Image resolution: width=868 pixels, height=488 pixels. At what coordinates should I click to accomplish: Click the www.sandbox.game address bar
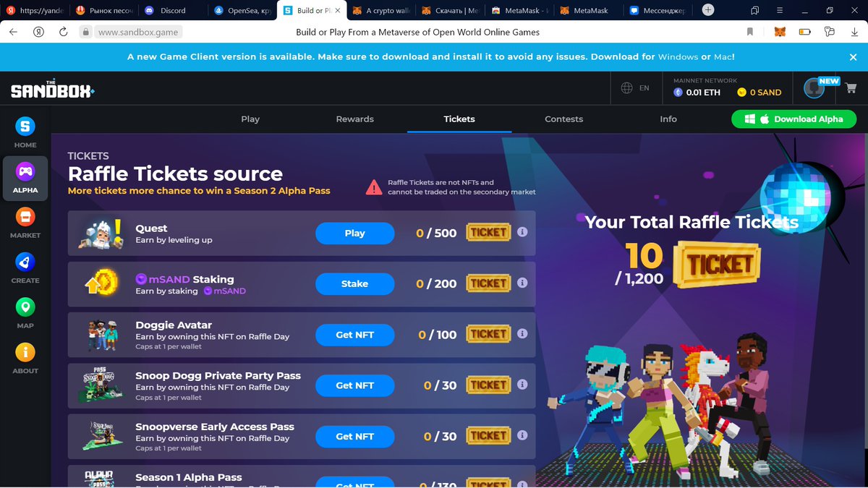pyautogui.click(x=137, y=32)
